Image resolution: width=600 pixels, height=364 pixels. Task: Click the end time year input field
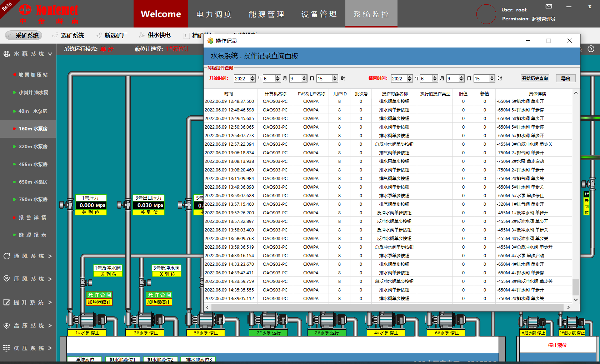point(399,79)
